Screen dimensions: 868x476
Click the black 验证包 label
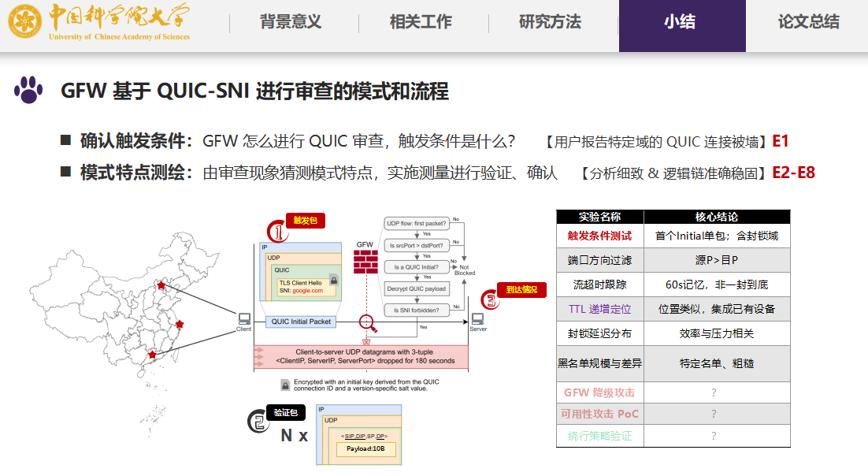(286, 413)
